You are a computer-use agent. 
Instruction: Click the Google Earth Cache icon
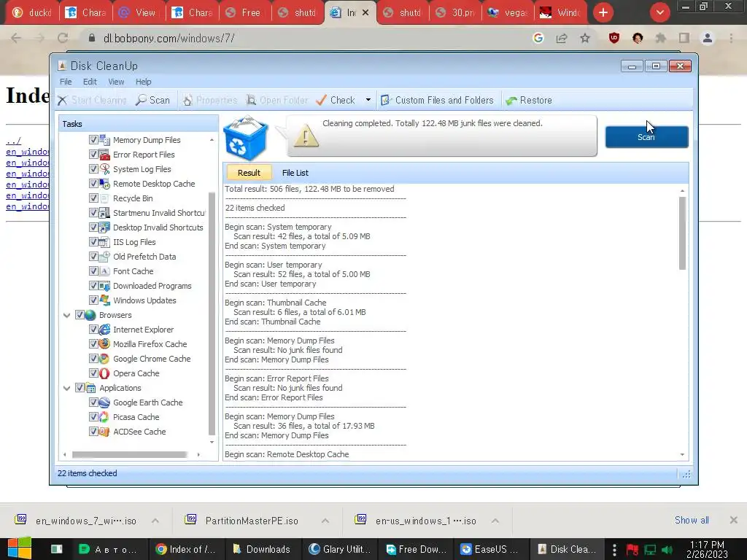click(x=104, y=402)
